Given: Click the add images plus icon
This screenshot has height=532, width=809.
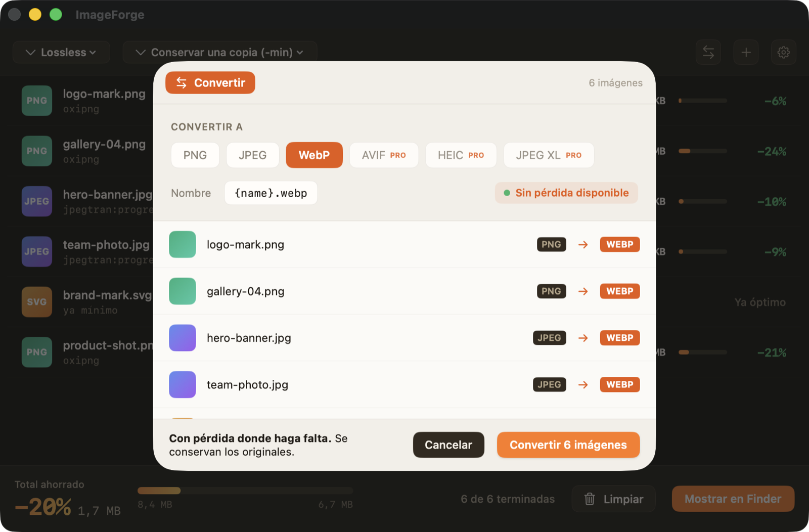Looking at the screenshot, I should click(746, 52).
